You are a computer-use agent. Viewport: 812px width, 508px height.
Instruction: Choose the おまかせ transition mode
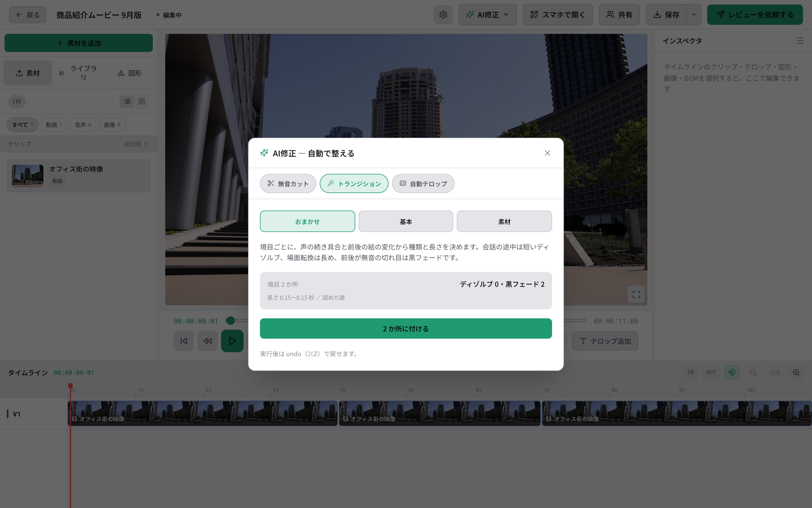click(307, 222)
